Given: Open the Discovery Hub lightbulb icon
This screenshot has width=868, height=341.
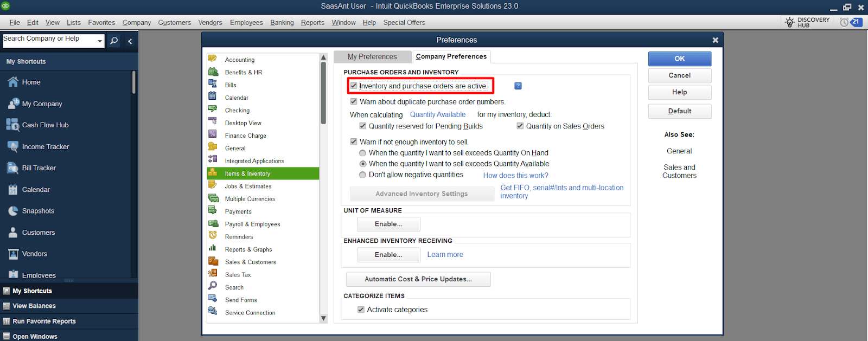Looking at the screenshot, I should (790, 22).
